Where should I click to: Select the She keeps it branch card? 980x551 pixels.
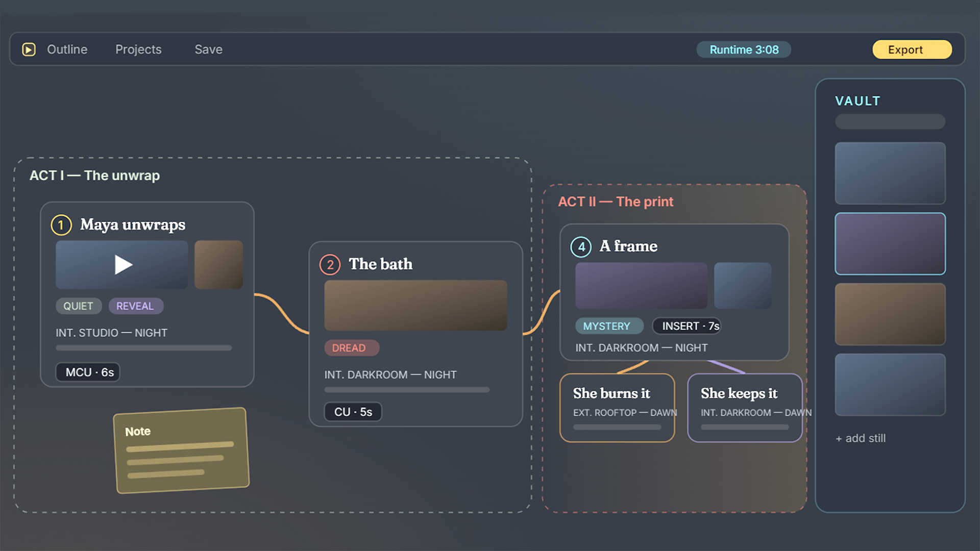[x=745, y=408]
